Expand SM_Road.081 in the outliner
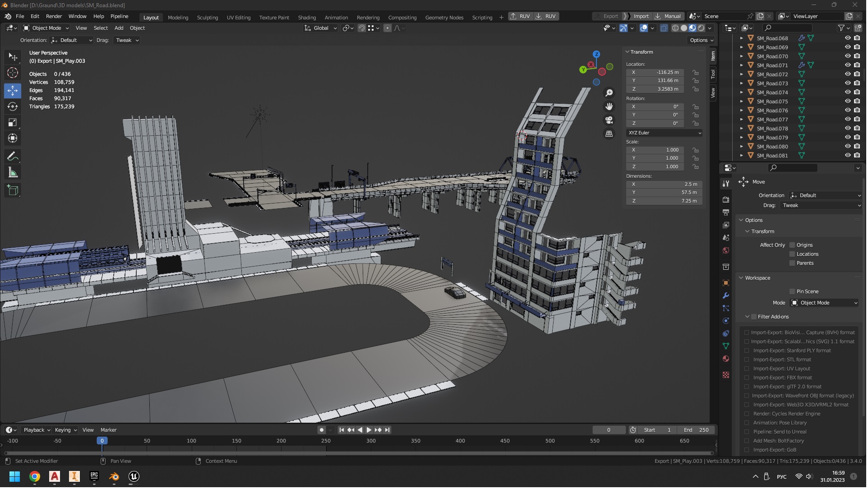Image resolution: width=868 pixels, height=489 pixels. 743,156
